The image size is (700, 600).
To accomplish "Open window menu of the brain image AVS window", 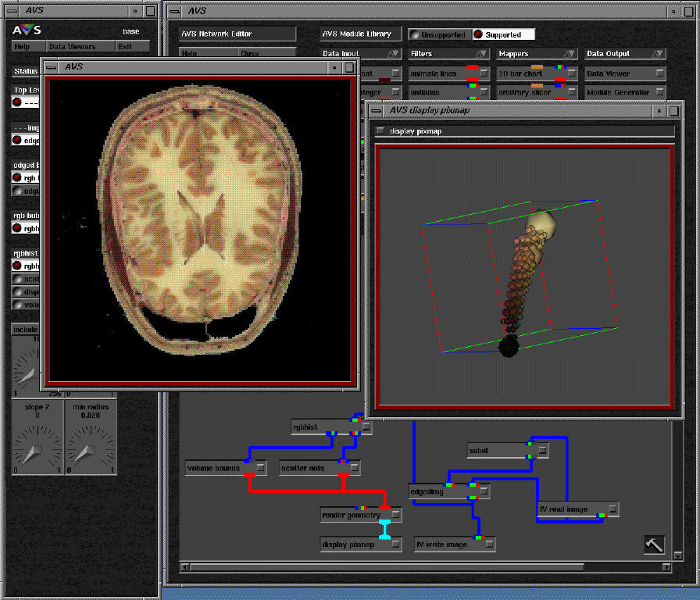I will pyautogui.click(x=52, y=67).
